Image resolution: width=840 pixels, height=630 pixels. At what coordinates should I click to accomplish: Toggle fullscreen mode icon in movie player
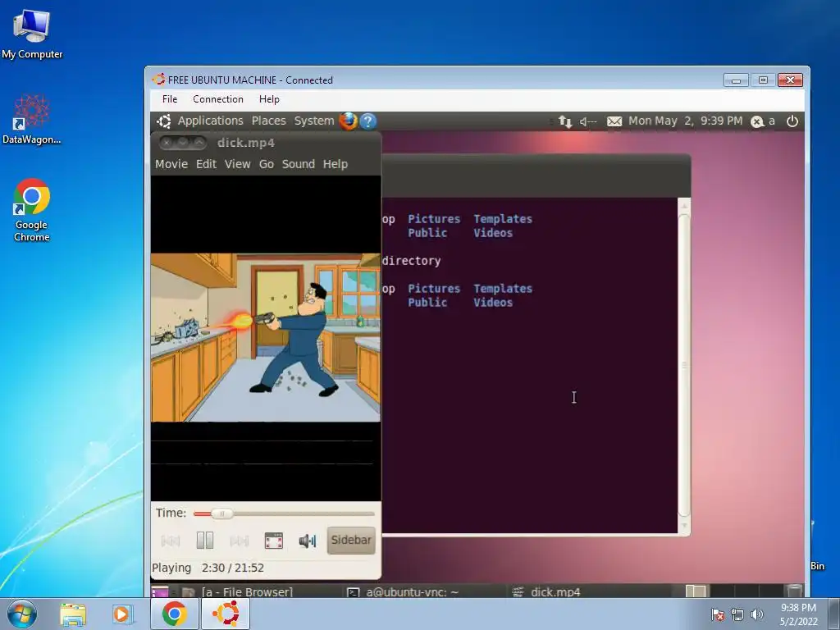274,541
